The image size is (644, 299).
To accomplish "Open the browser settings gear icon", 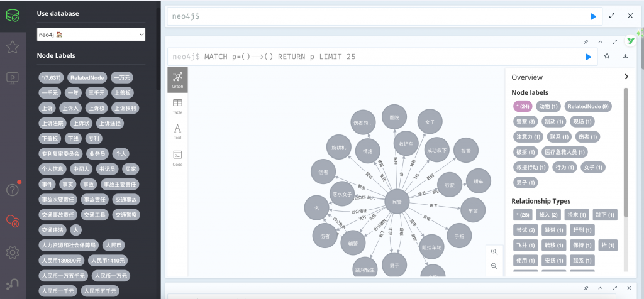I will click(x=13, y=253).
